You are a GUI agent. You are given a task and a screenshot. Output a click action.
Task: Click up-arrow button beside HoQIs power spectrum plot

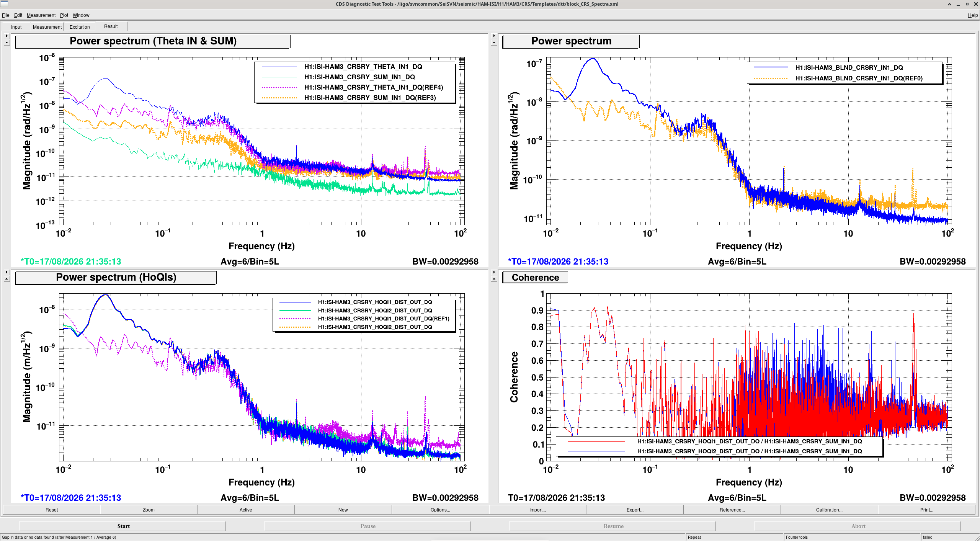click(x=7, y=279)
